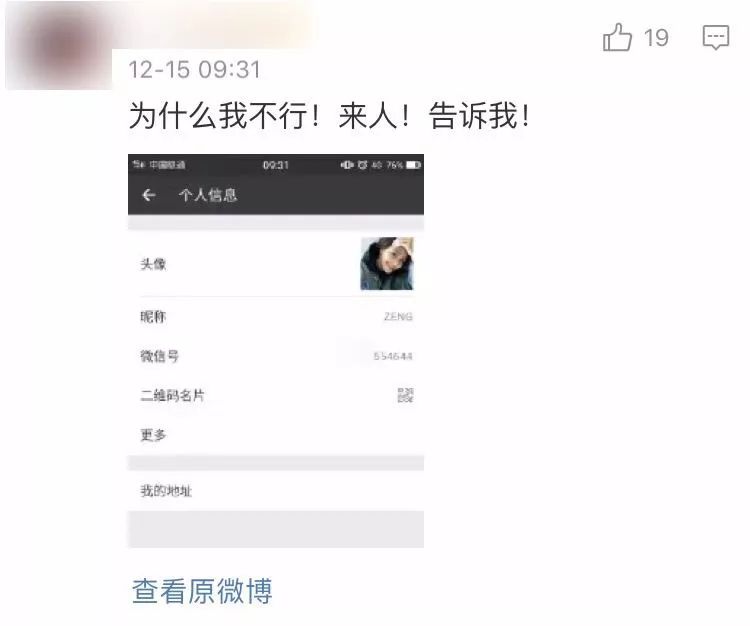Viewport: 750px width, 626px height.
Task: Tap the back arrow beside 个人信息
Action: coord(149,195)
